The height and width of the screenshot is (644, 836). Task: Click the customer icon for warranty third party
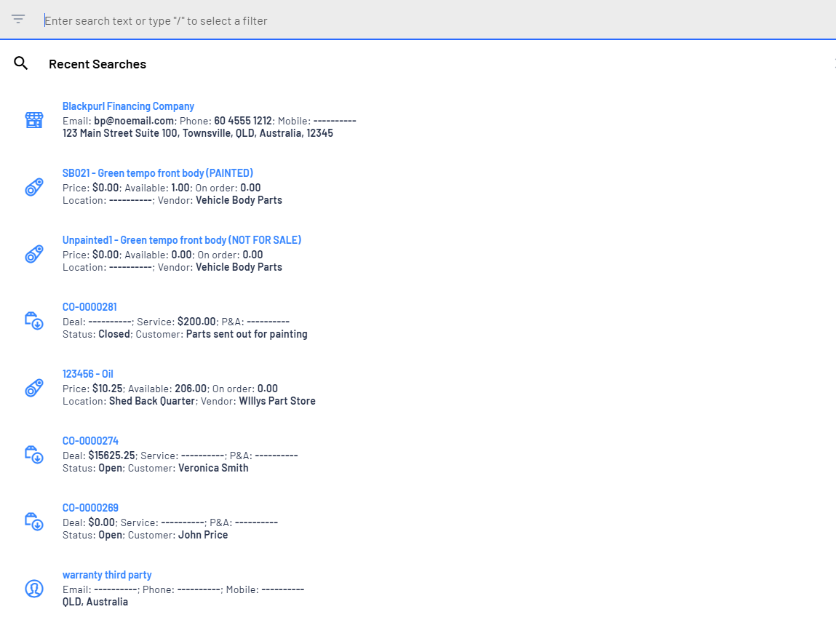pyautogui.click(x=34, y=589)
